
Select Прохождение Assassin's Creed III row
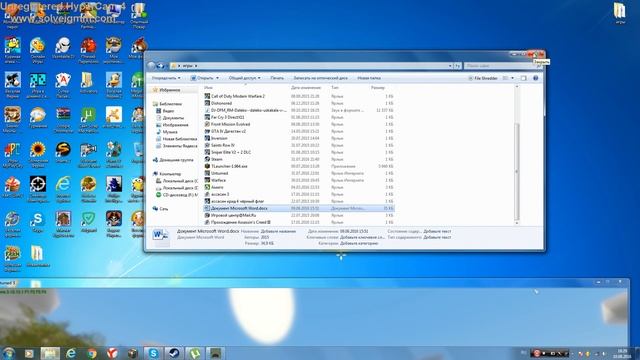(x=299, y=222)
